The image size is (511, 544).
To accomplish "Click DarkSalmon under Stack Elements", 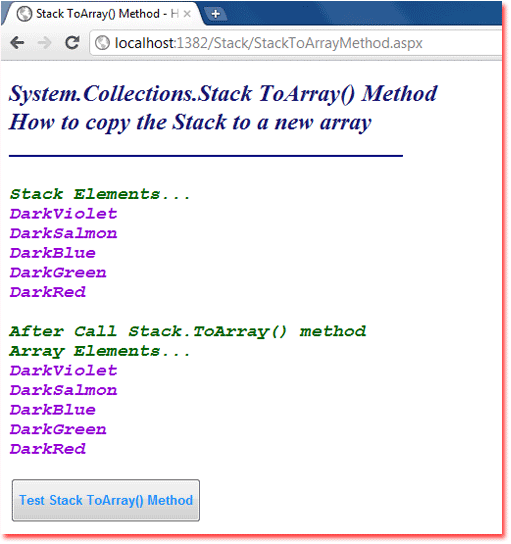I will (63, 233).
